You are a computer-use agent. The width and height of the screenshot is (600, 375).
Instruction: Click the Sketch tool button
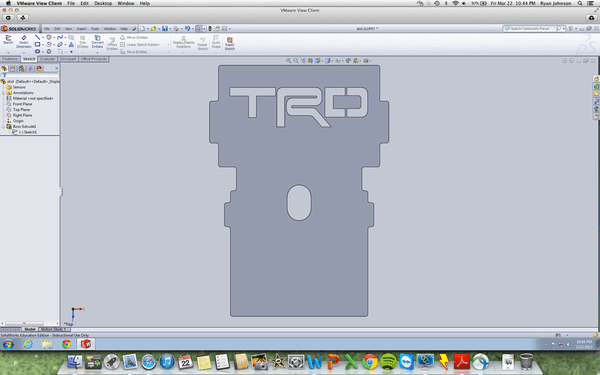tap(8, 40)
